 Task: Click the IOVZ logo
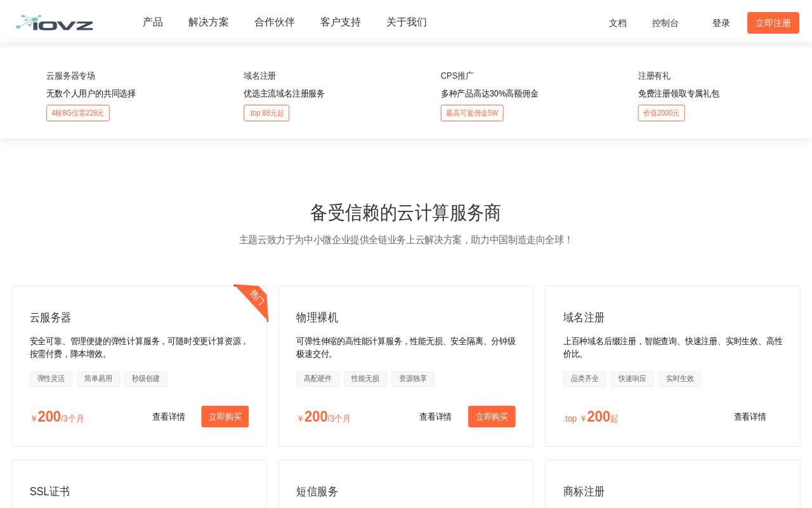tap(55, 23)
